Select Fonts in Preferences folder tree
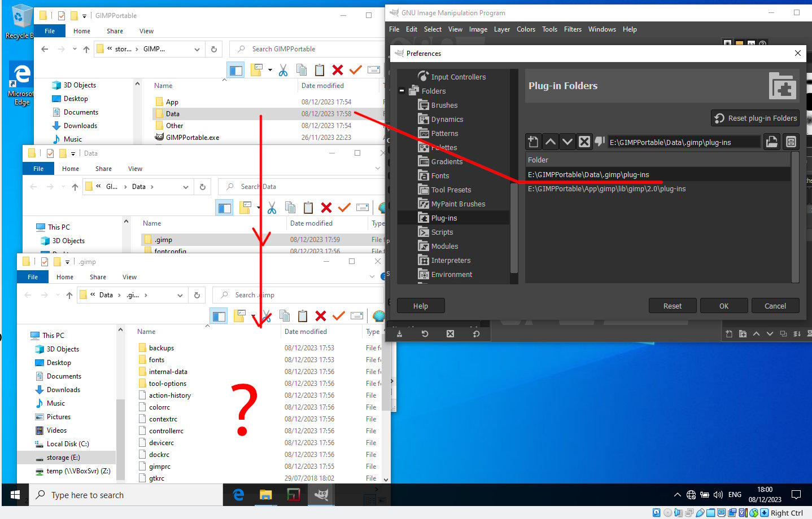 pos(440,175)
